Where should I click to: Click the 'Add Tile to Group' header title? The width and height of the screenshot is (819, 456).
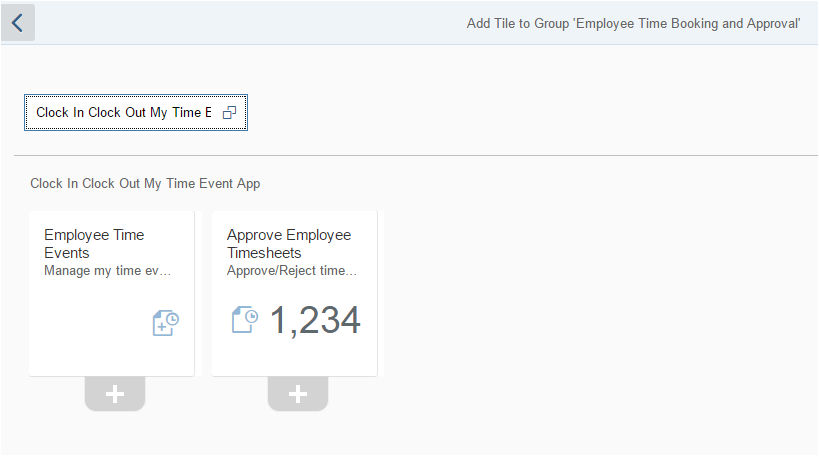pyautogui.click(x=633, y=24)
